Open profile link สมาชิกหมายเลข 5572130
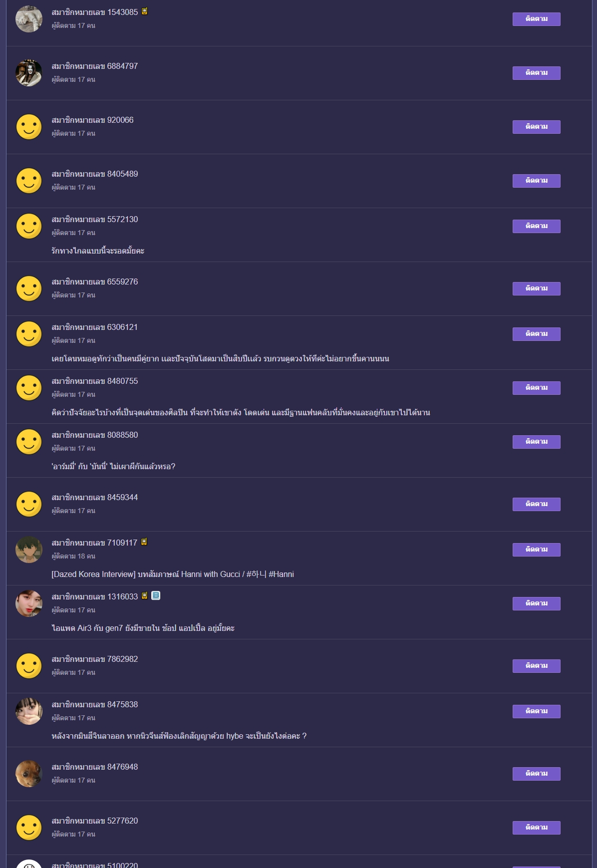 click(95, 220)
